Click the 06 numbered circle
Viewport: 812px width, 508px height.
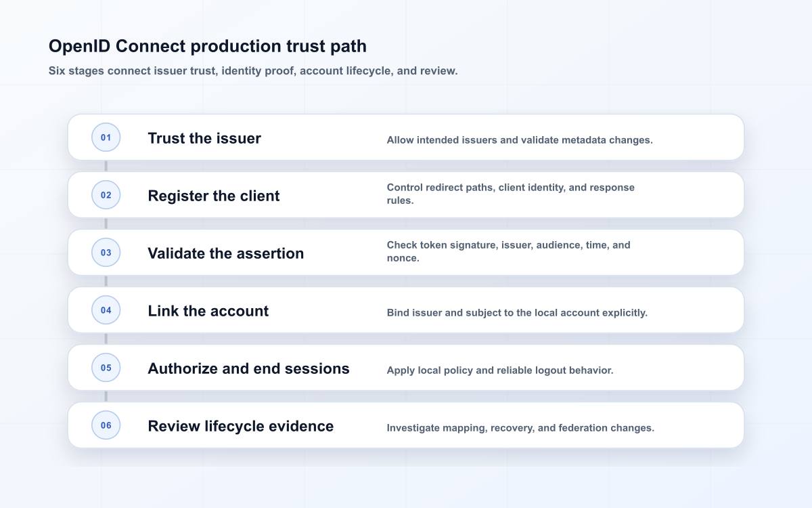pos(106,425)
